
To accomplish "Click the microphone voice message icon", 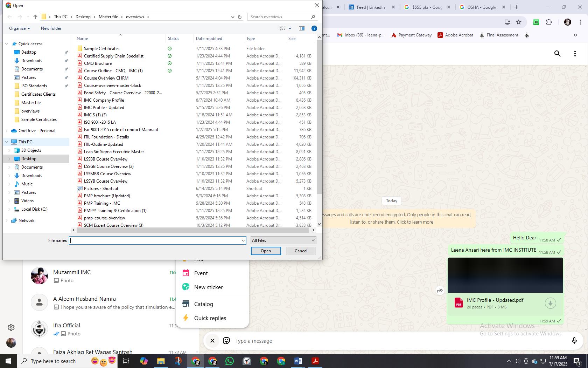I will click(x=574, y=341).
